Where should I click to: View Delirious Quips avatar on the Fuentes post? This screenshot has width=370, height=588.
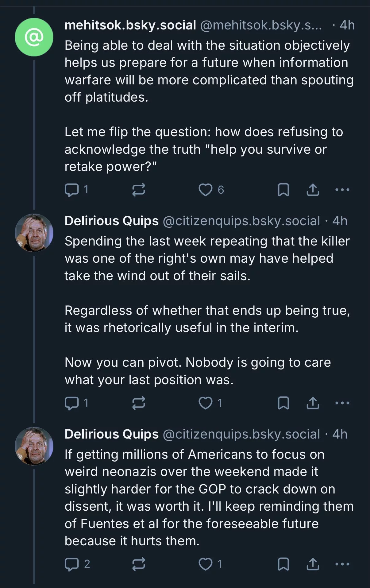34,446
